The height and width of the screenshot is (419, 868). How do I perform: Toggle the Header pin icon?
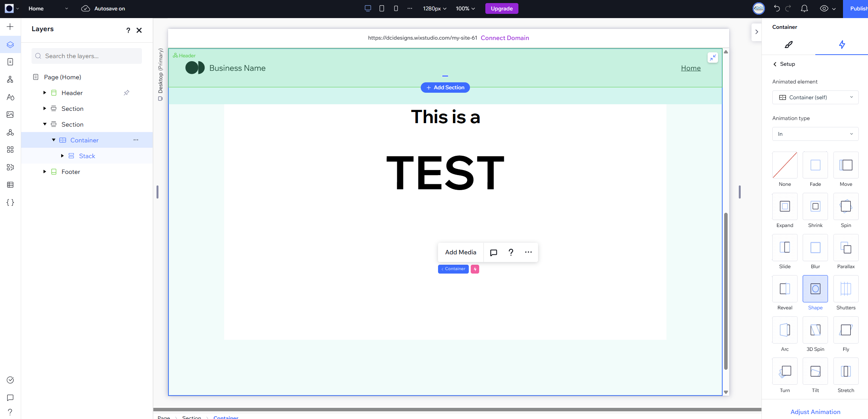(127, 93)
